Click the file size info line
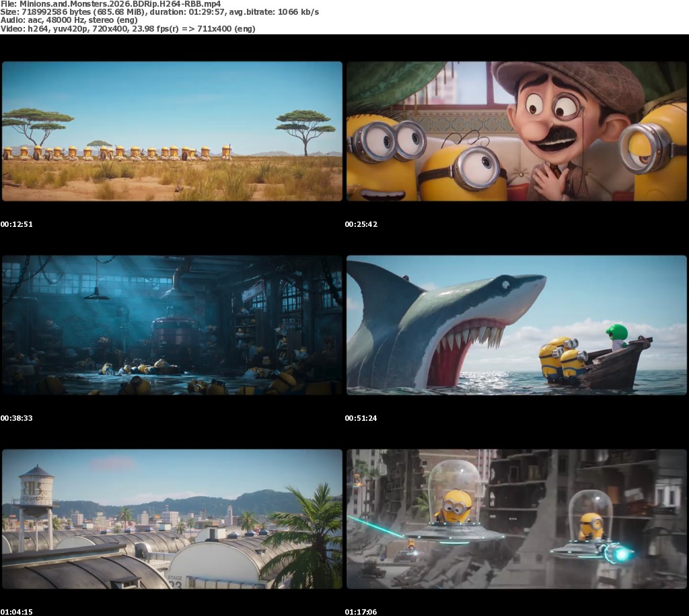689x616 pixels. pyautogui.click(x=160, y=12)
